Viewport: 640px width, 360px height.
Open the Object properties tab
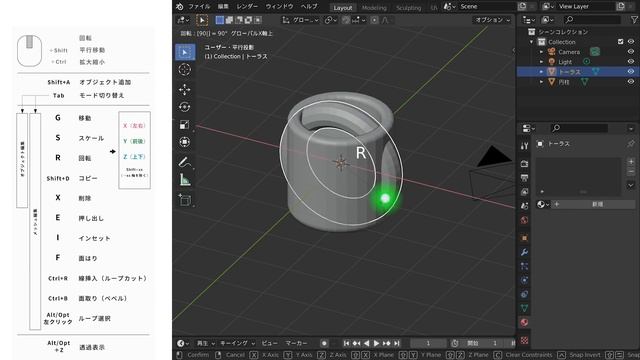524,238
